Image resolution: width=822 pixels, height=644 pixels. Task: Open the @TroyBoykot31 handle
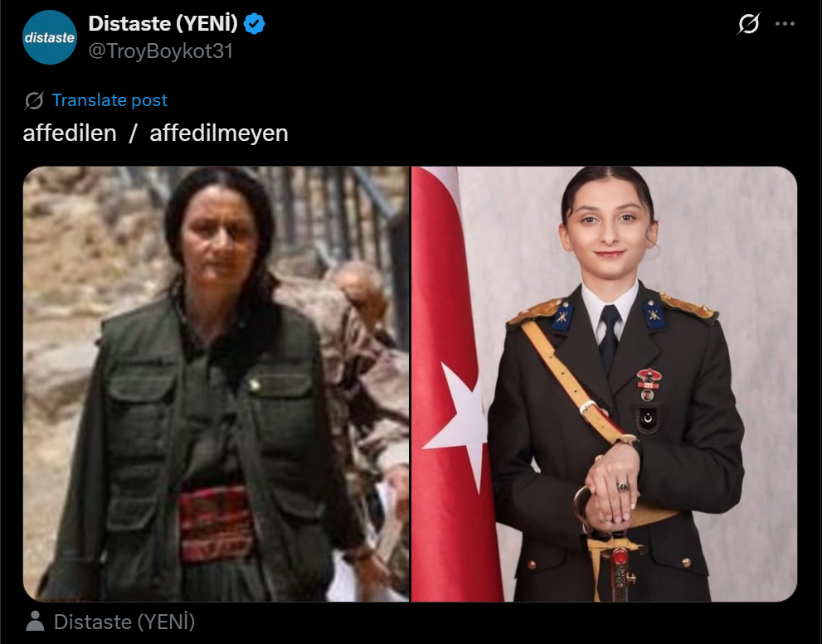point(160,51)
